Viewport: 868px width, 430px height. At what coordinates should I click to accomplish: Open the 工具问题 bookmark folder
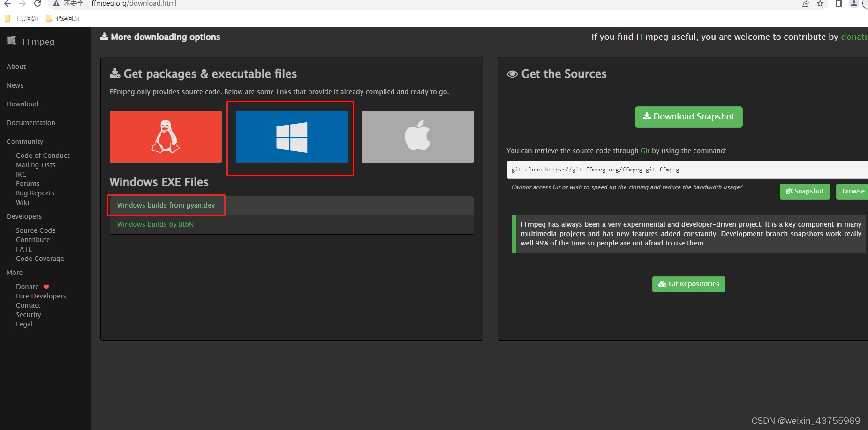(x=21, y=18)
